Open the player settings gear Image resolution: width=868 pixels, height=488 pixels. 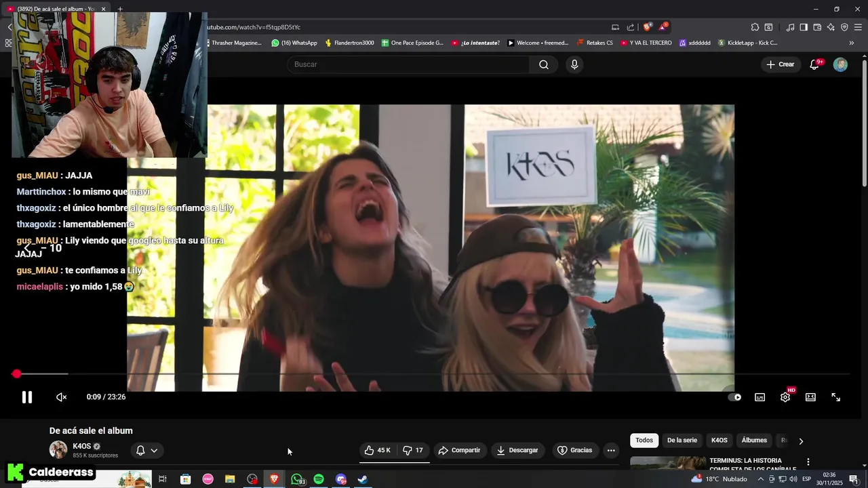click(x=785, y=397)
